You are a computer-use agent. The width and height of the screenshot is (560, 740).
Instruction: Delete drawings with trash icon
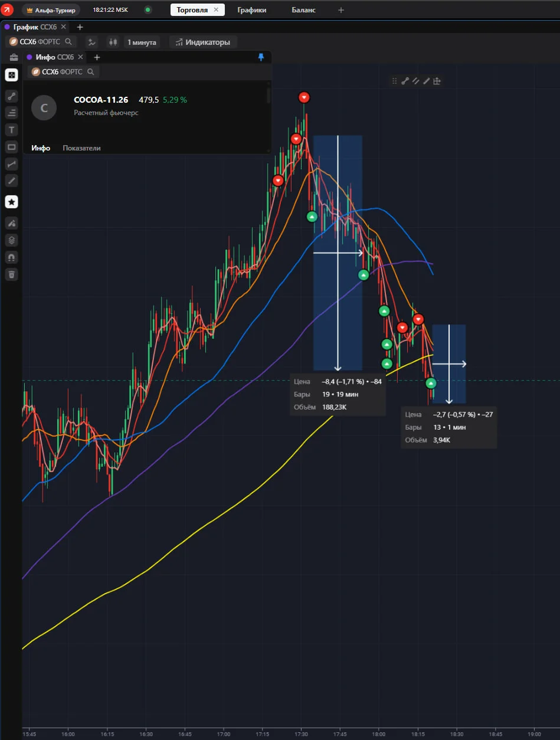tap(12, 274)
